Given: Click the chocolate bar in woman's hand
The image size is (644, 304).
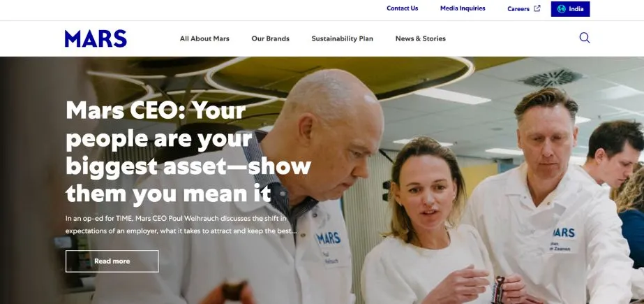Looking at the screenshot, I should pos(498,289).
